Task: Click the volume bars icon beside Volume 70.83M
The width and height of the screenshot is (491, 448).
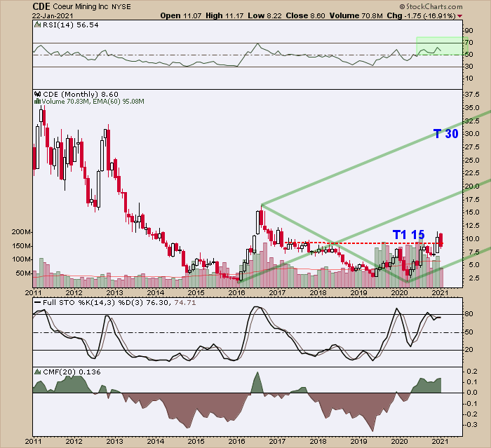Action: pos(38,102)
